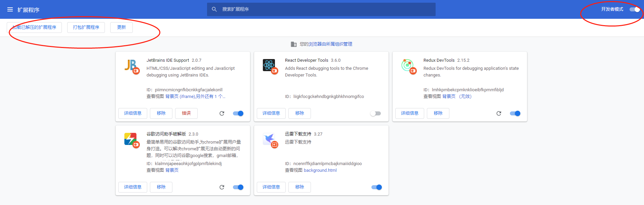View 错误 for JetBrains IDE Support

coord(186,113)
